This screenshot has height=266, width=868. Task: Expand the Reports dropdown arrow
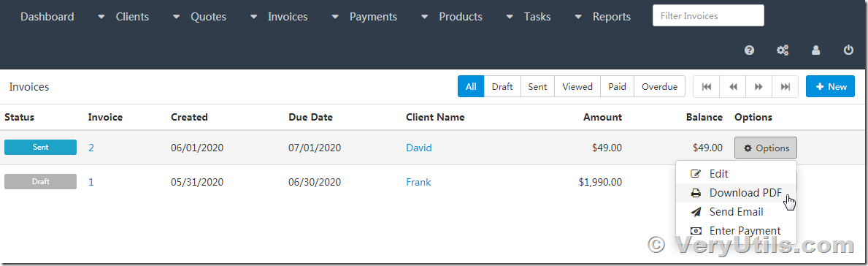[x=578, y=17]
